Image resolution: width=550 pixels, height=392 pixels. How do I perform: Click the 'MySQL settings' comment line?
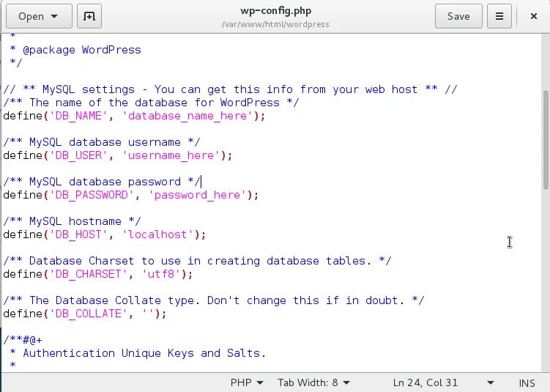[x=230, y=89]
